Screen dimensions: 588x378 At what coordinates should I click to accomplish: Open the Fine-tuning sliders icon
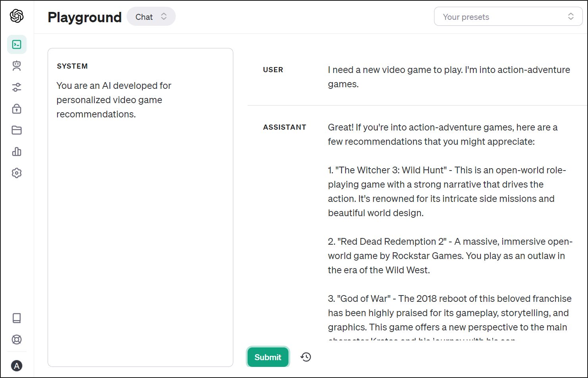coord(17,87)
